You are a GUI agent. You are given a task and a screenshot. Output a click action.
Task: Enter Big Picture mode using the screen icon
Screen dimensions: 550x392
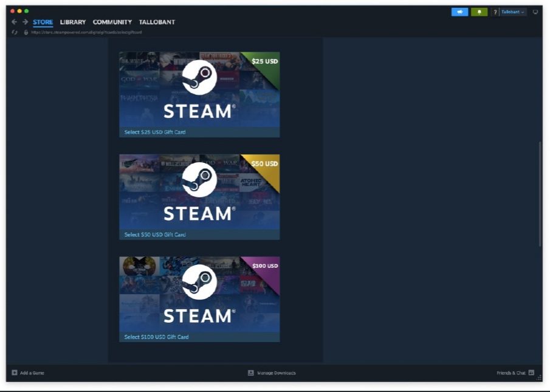[x=535, y=12]
